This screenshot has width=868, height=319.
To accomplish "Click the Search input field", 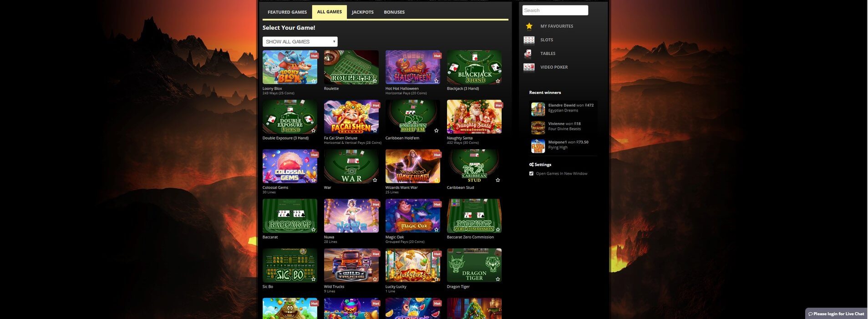I will click(x=555, y=10).
